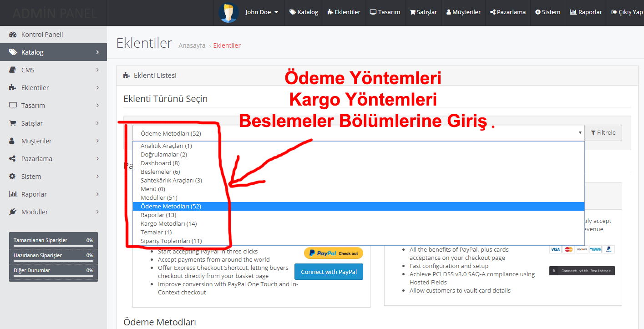Open Raporlar via the chart icon

click(x=574, y=11)
